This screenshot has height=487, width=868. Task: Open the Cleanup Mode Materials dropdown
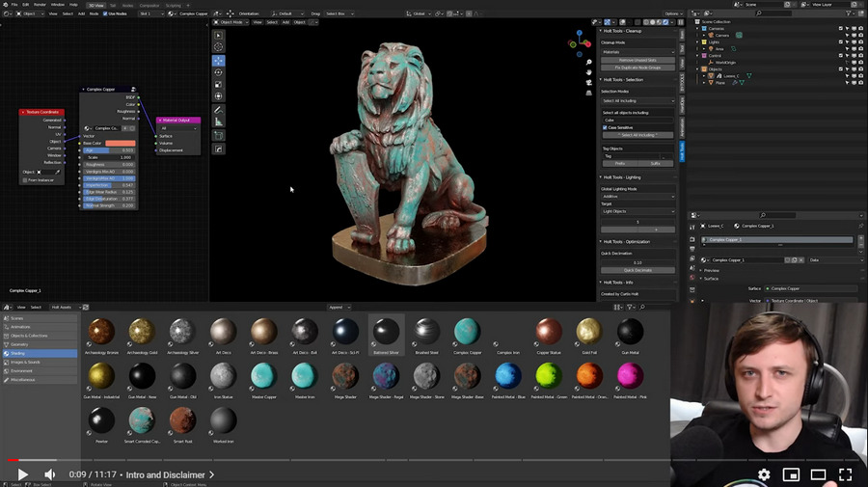(637, 51)
